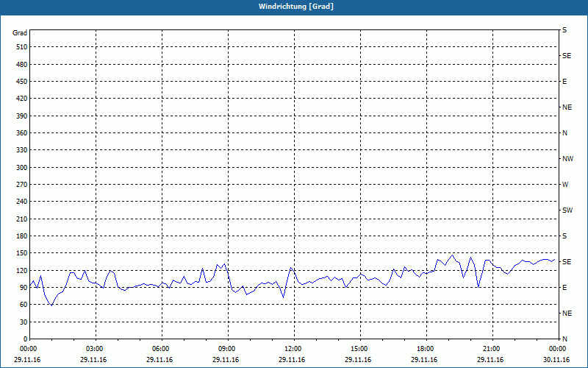Image resolution: width=588 pixels, height=368 pixels.
Task: Click the blue line's dip just before 12:00
Action: (283, 297)
